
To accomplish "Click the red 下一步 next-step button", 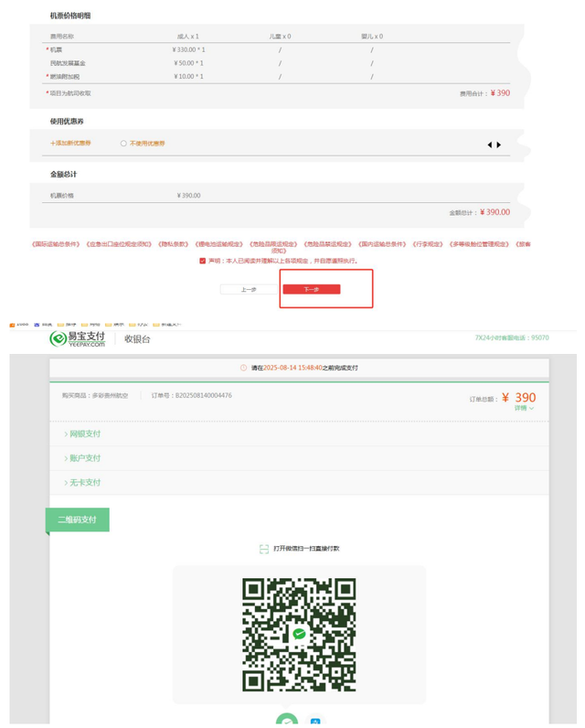I will point(312,289).
